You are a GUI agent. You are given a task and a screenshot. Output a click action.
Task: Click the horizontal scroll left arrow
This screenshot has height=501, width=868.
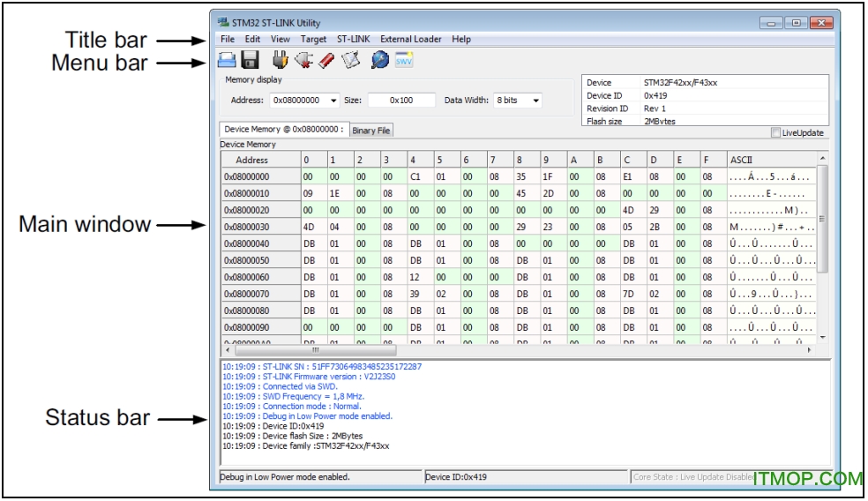pos(228,350)
